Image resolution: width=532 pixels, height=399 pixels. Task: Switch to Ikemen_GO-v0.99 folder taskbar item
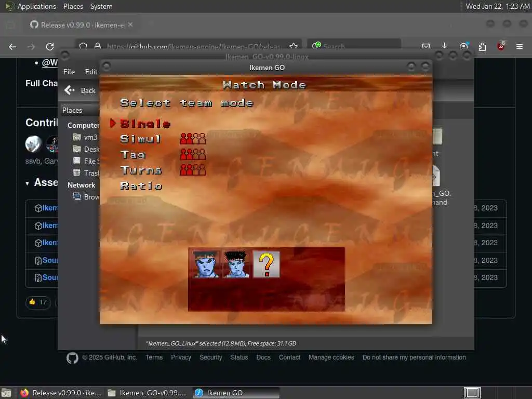(147, 393)
